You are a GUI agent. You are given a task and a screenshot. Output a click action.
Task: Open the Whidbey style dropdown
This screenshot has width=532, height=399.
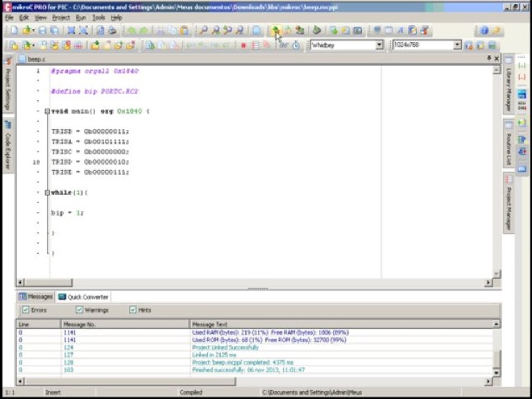(379, 45)
